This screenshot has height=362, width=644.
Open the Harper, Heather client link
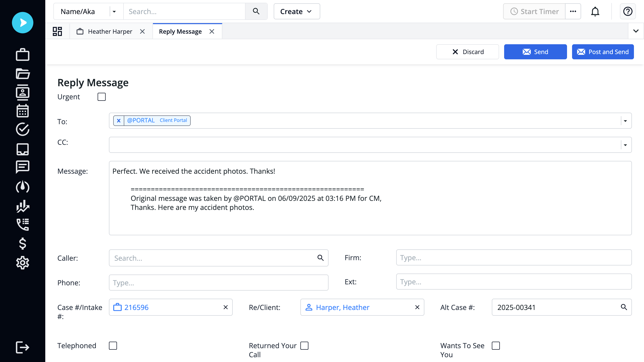[x=342, y=307]
